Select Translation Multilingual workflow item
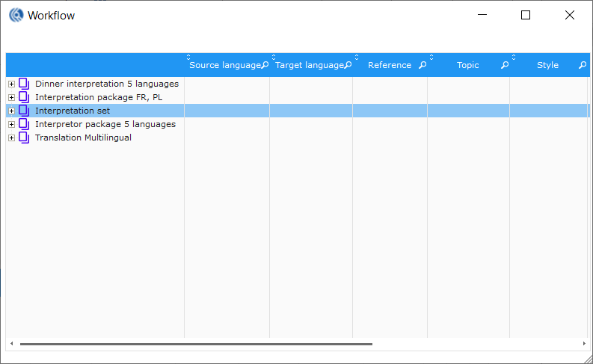This screenshot has height=364, width=593. pos(83,138)
